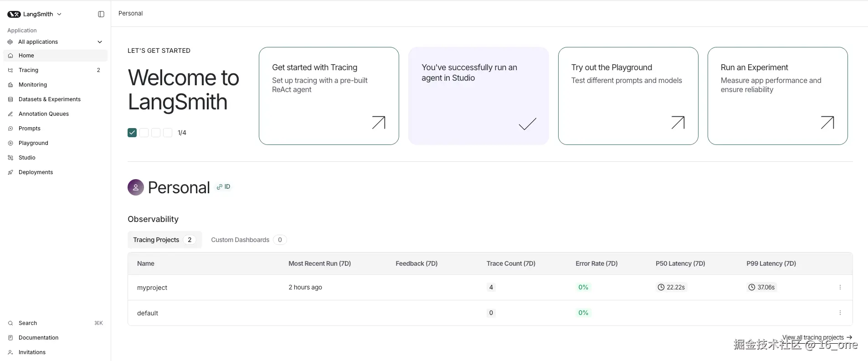The image size is (868, 361).
Task: Open Tracing from the sidebar
Action: point(56,70)
